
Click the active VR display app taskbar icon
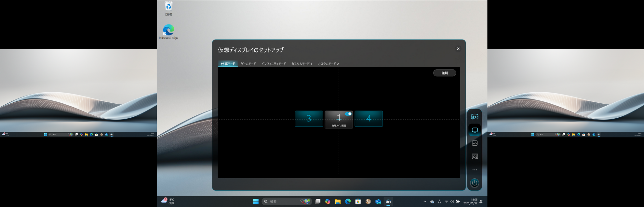coord(388,201)
